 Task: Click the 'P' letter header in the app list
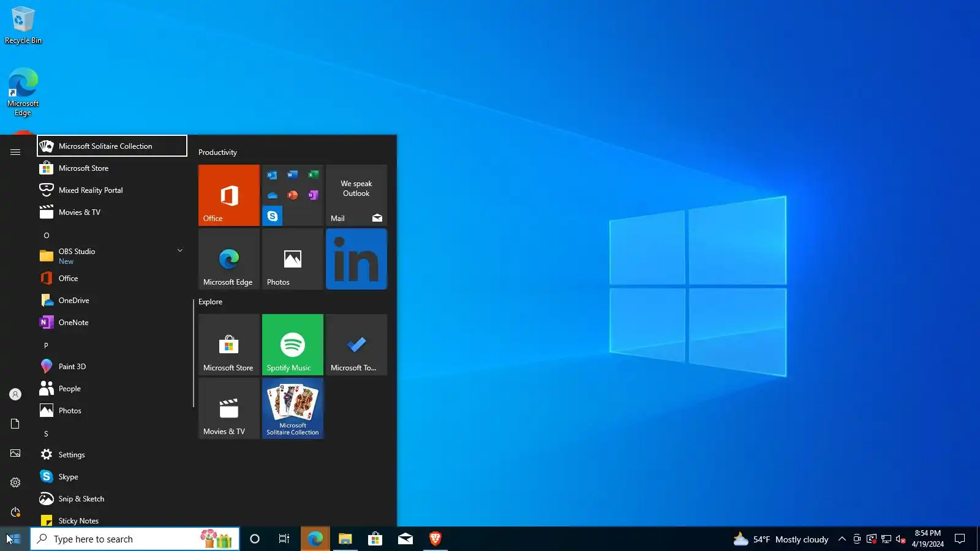[46, 345]
